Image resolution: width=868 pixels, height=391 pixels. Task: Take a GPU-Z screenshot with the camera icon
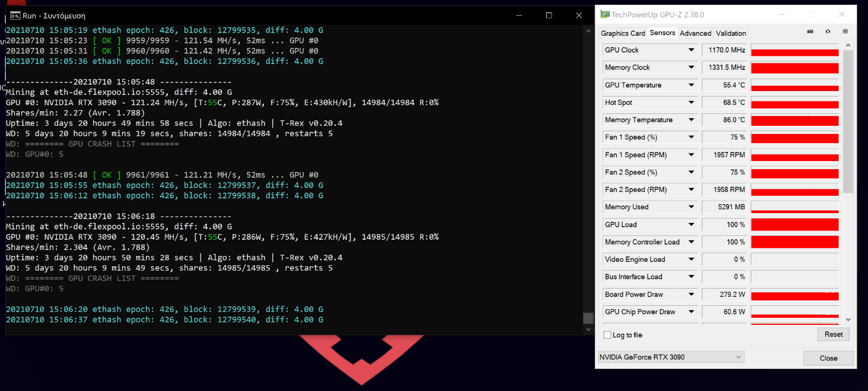(810, 31)
